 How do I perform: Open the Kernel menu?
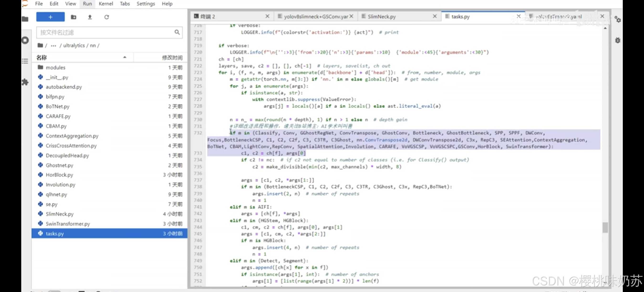pyautogui.click(x=106, y=4)
